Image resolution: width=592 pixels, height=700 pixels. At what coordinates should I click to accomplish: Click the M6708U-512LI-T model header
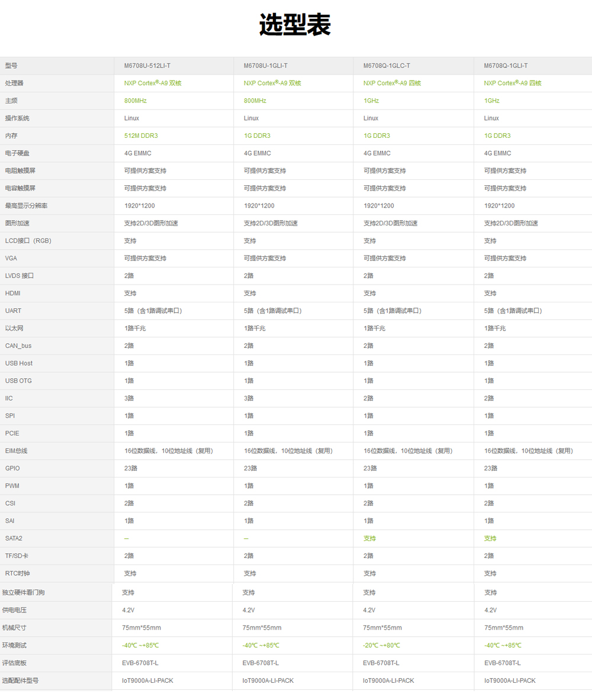[147, 66]
